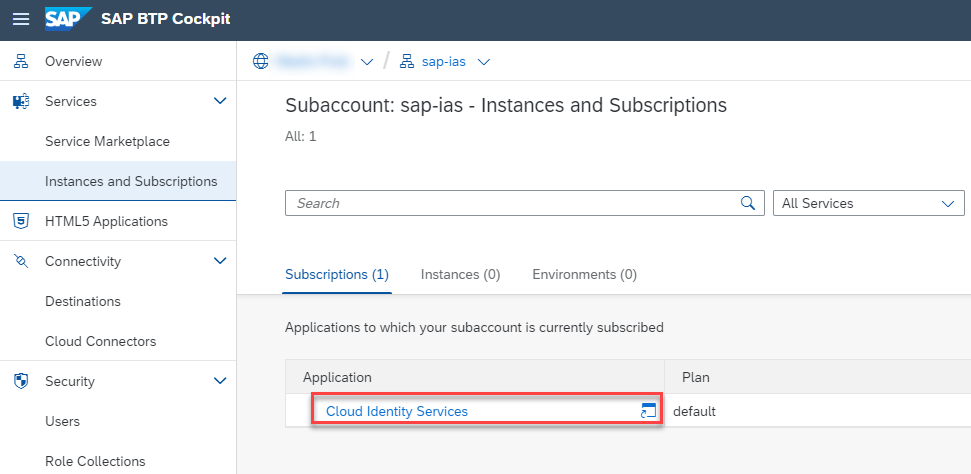Switch to the Environments (0) tab
The image size is (971, 474).
[x=585, y=274]
